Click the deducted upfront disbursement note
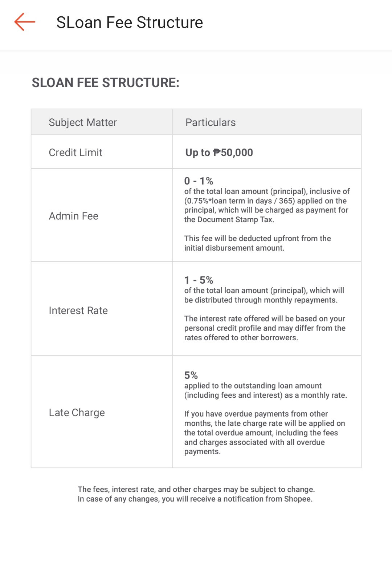This screenshot has height=564, width=392. [x=257, y=243]
